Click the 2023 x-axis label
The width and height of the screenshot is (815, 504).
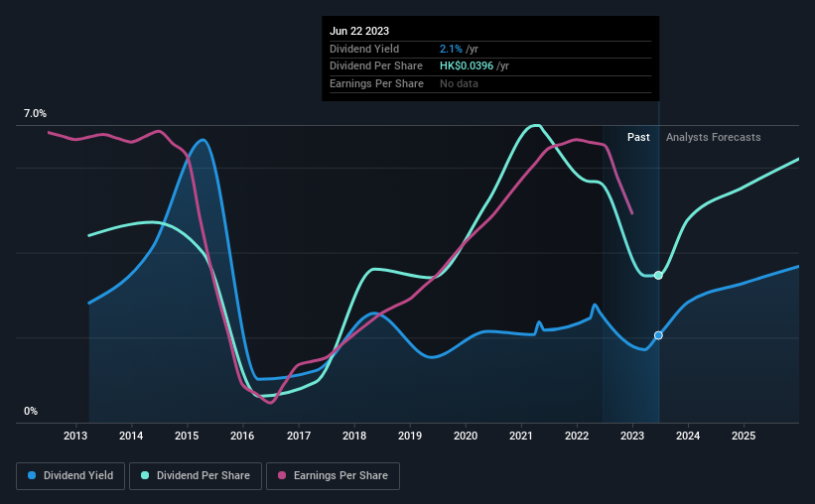pos(632,436)
